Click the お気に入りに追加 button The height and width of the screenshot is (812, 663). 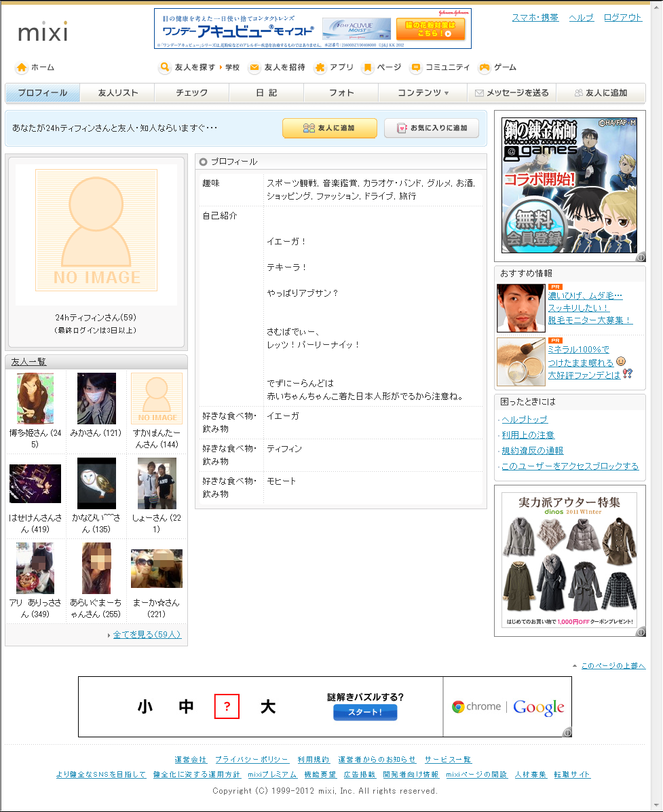tap(432, 128)
